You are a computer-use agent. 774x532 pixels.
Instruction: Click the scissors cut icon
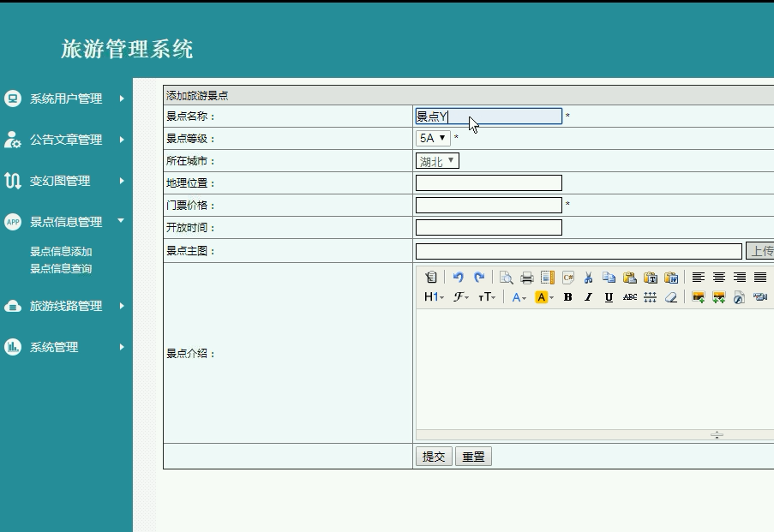pyautogui.click(x=588, y=278)
